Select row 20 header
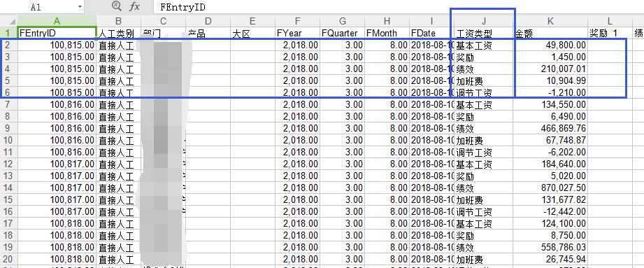This screenshot has height=268, width=644. [9, 260]
